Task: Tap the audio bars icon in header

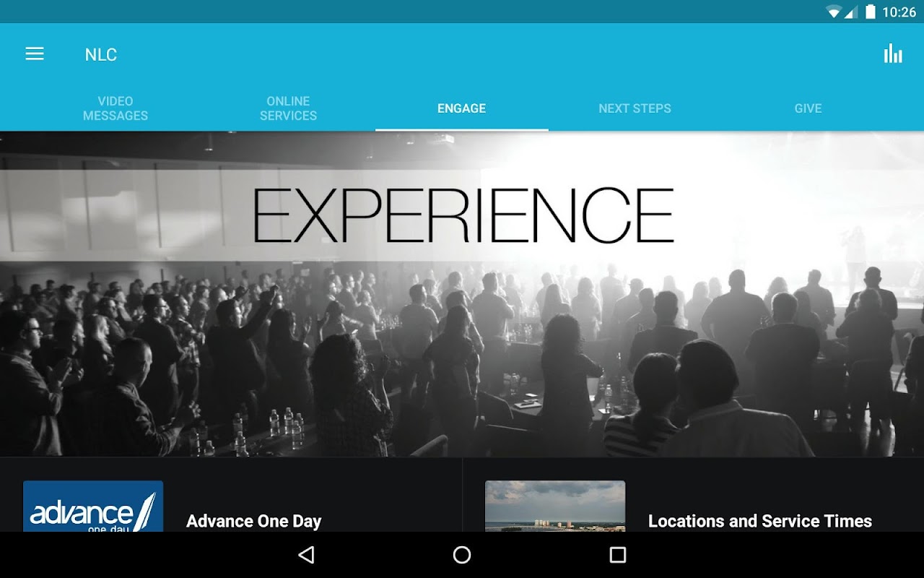Action: pos(893,54)
